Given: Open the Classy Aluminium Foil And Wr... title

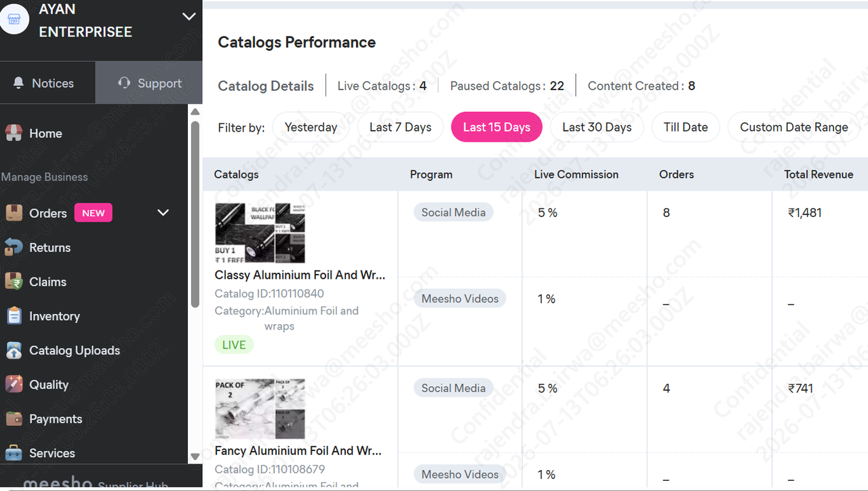Looking at the screenshot, I should coord(300,275).
